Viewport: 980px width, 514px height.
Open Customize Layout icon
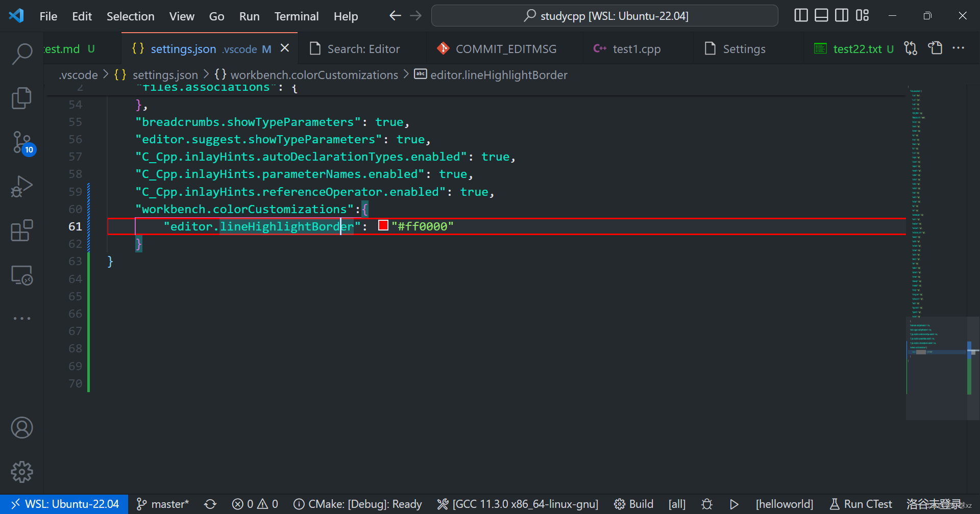[x=862, y=16]
